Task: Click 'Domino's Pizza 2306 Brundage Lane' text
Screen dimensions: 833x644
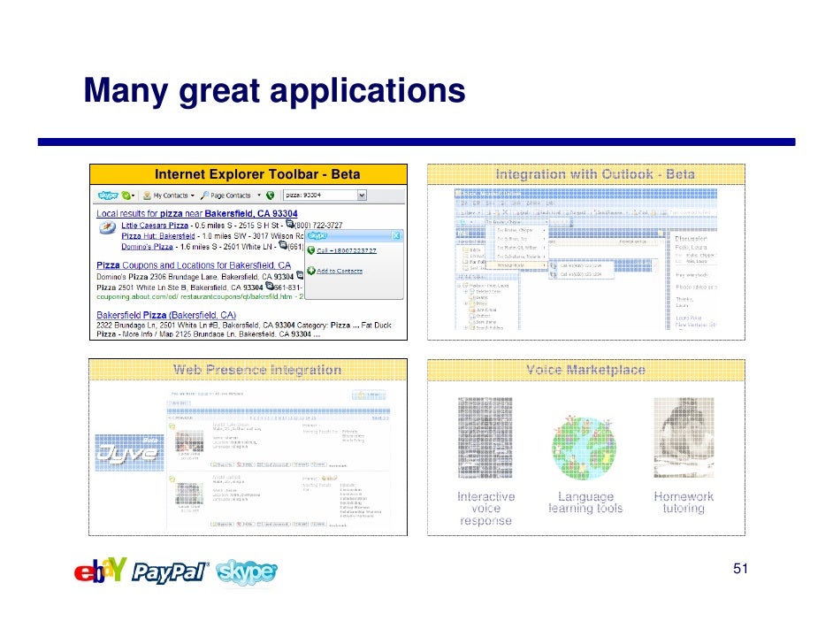Action: 195,277
